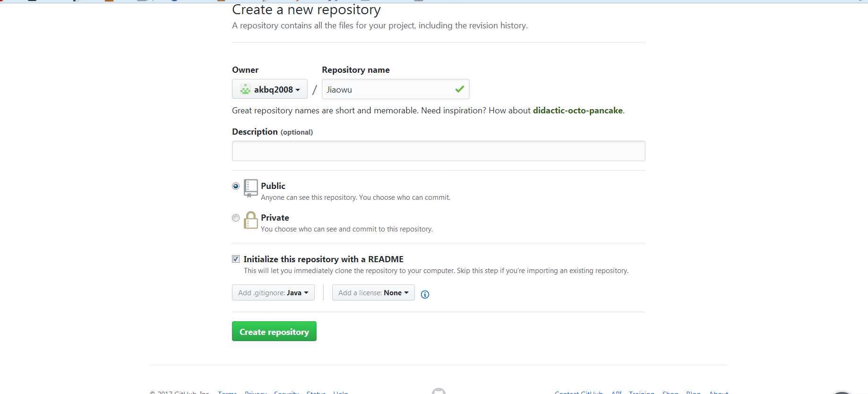
Task: Click the Public repository book icon
Action: click(251, 188)
